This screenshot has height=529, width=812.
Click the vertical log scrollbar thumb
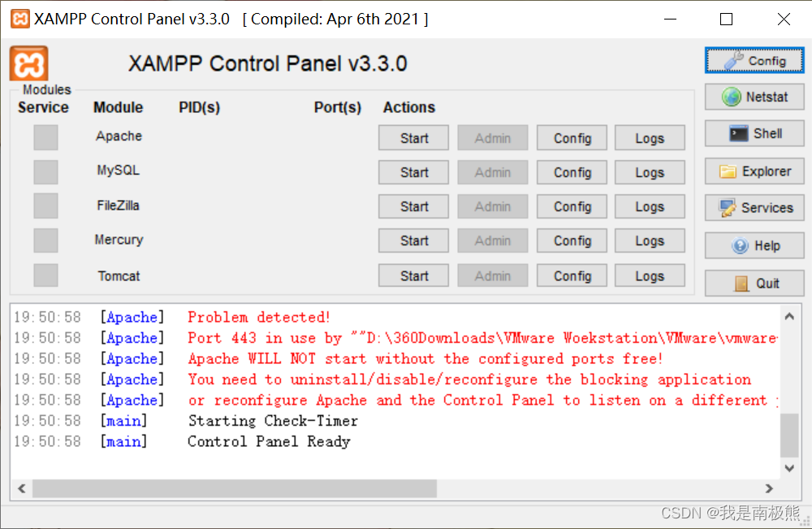789,436
